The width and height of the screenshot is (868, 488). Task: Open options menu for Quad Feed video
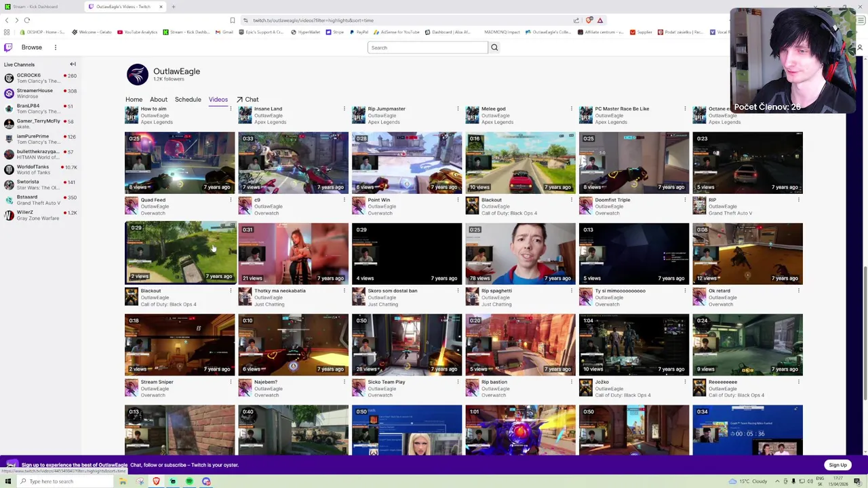pyautogui.click(x=231, y=200)
